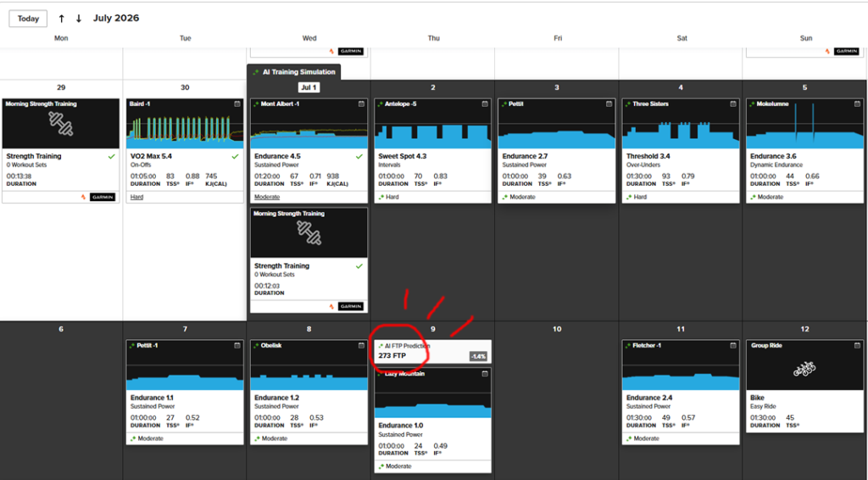This screenshot has height=480, width=868.
Task: Click green checkmark on Endurance 4.5
Action: 359,157
